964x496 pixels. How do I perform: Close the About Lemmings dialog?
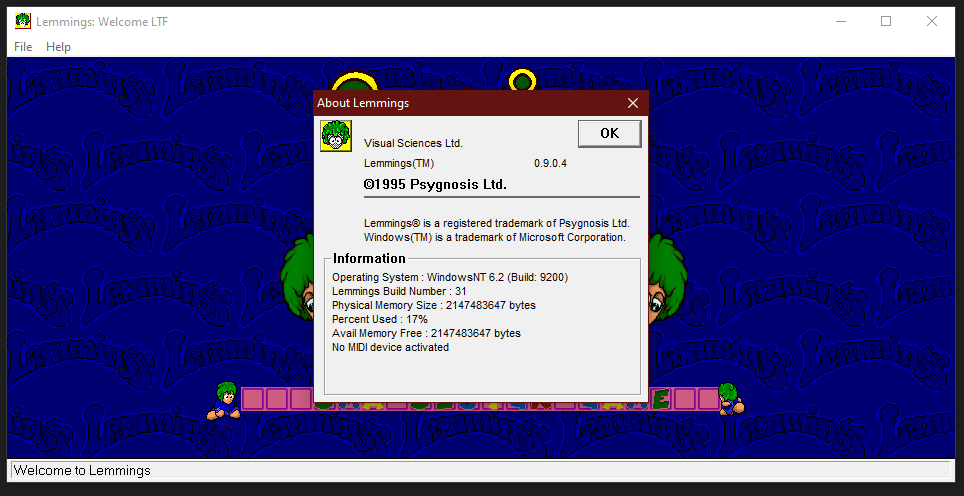(x=633, y=103)
